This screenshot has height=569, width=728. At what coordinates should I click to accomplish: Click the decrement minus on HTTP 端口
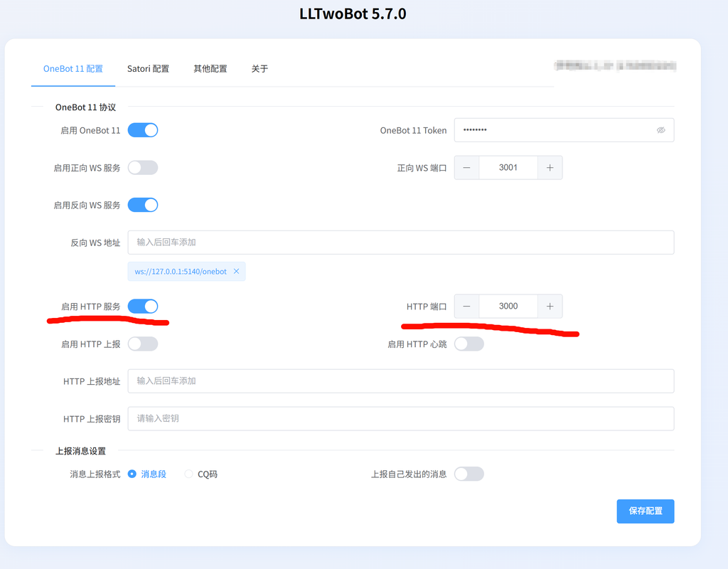467,306
